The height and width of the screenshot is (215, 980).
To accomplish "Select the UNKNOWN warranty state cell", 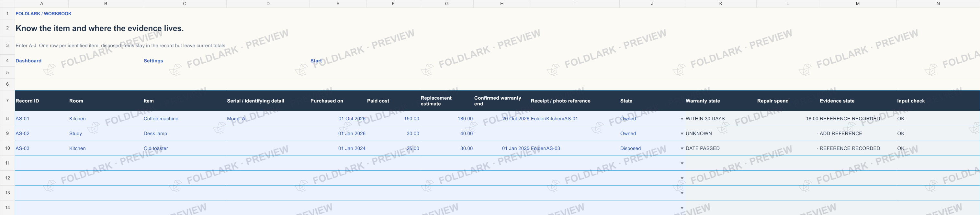I will click(721, 133).
